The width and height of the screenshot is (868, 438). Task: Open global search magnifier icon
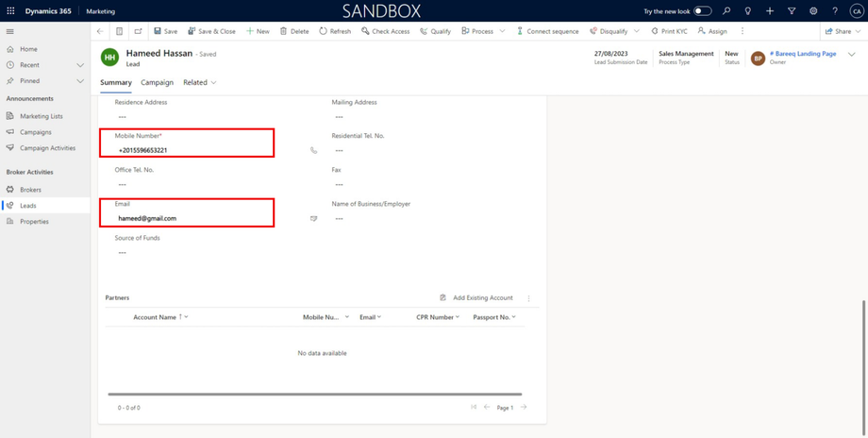726,11
